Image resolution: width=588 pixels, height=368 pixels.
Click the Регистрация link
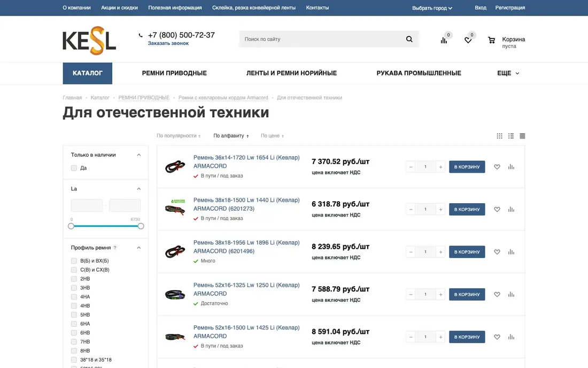[x=510, y=7]
